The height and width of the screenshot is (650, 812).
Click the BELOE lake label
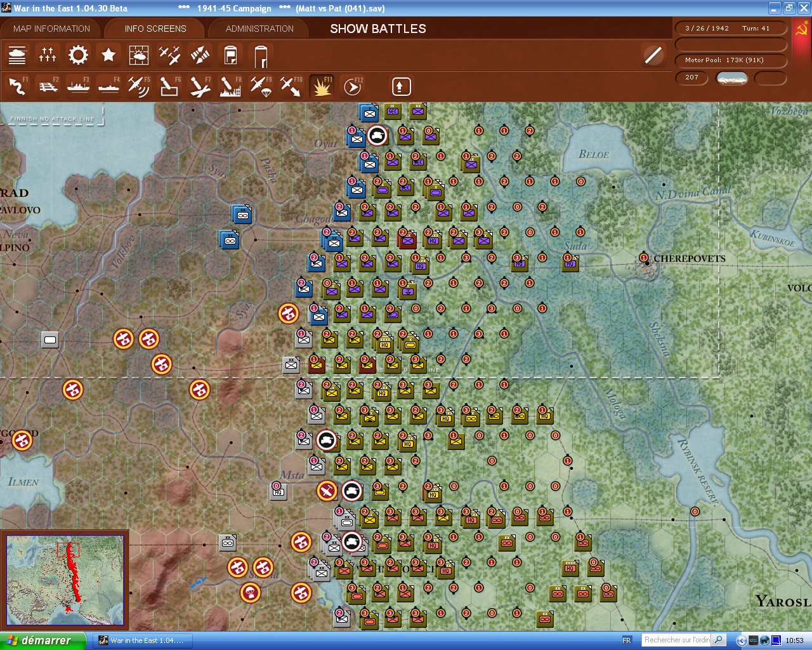click(x=594, y=154)
